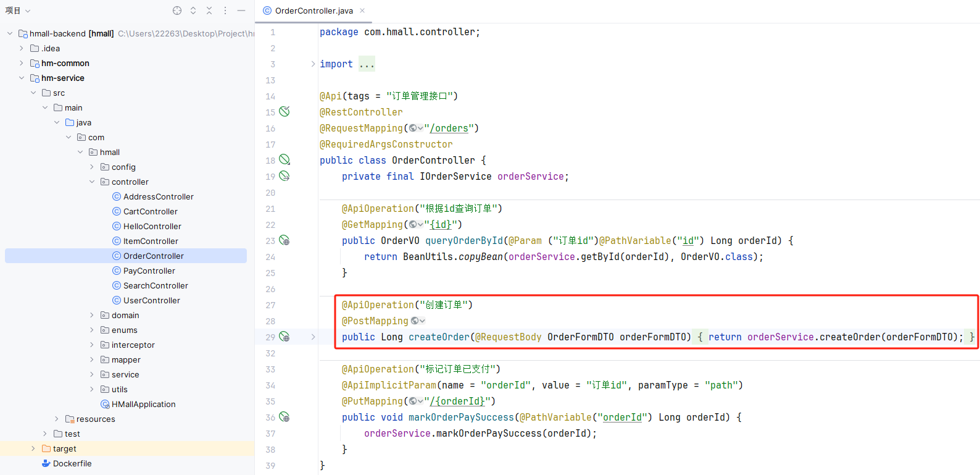Expand the resources folder
This screenshot has width=980, height=475.
click(57, 419)
